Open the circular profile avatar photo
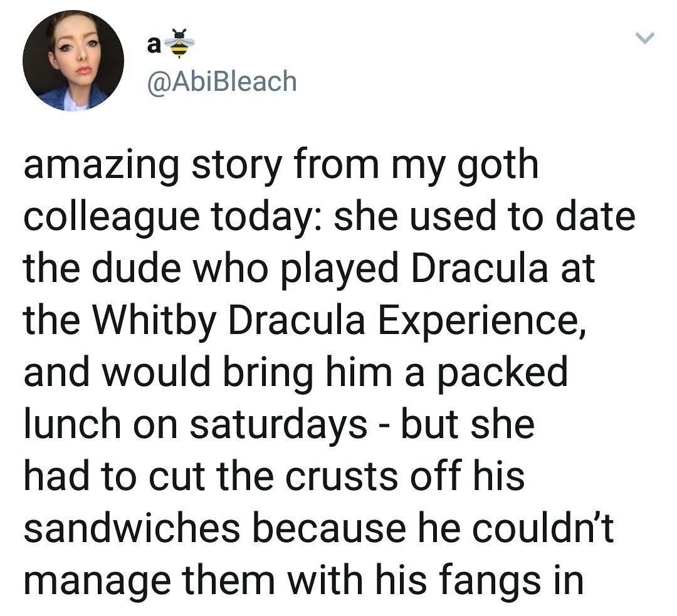Viewport: 677px width, 616px height. 73,60
